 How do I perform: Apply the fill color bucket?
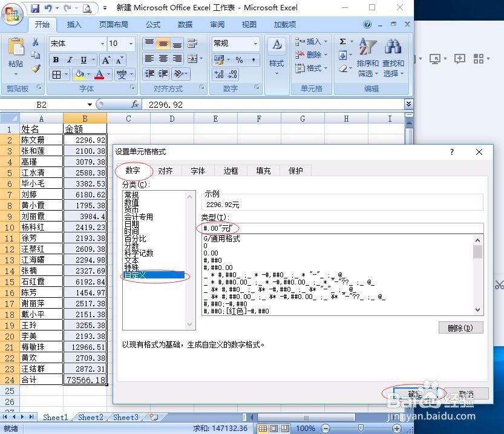coord(79,74)
